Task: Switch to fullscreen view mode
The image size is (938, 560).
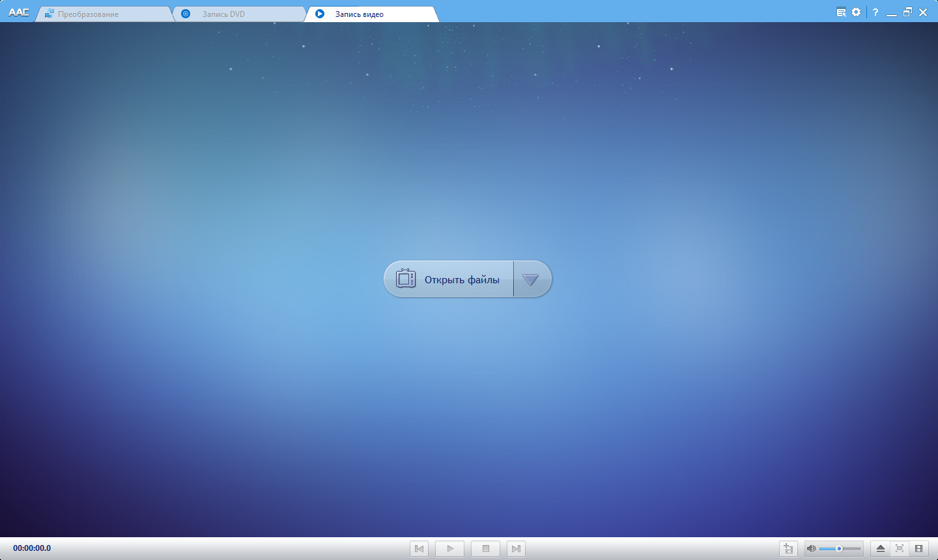Action: [899, 548]
